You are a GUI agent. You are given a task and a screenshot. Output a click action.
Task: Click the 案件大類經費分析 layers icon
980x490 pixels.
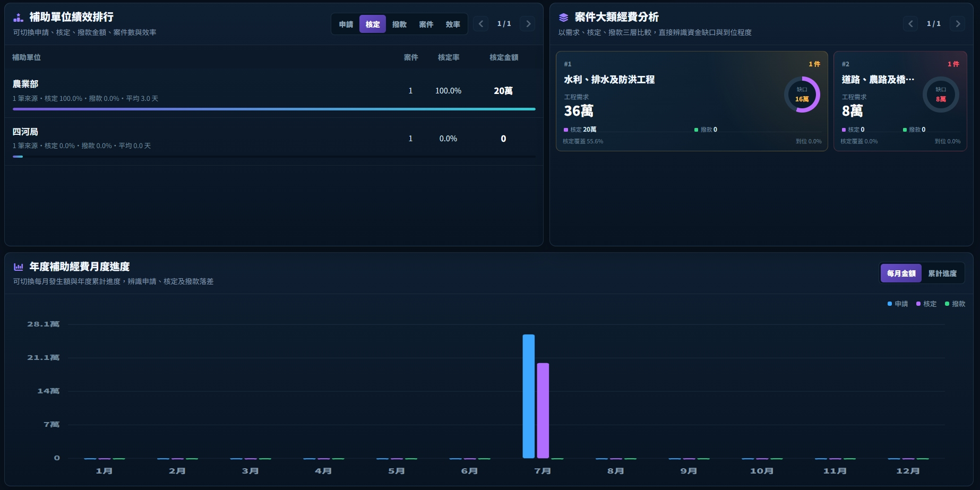pos(563,18)
